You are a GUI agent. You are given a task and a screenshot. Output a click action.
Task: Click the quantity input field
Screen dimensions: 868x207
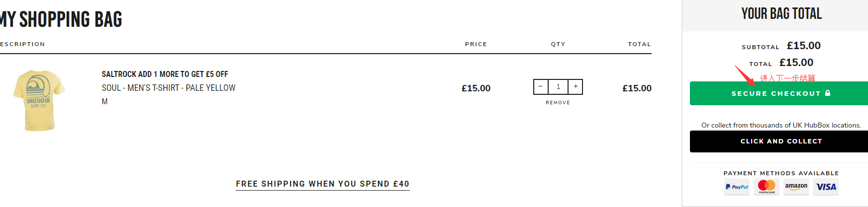pos(558,87)
